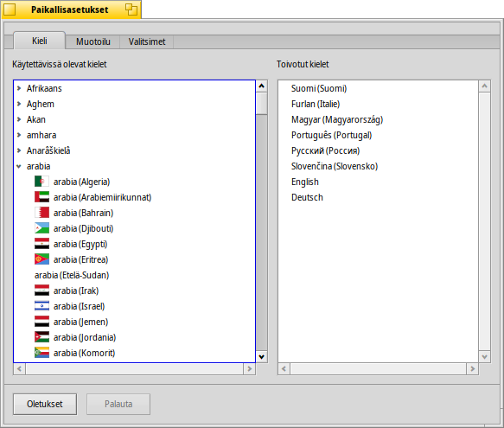
Task: Select English in preferred languages
Action: click(x=304, y=182)
